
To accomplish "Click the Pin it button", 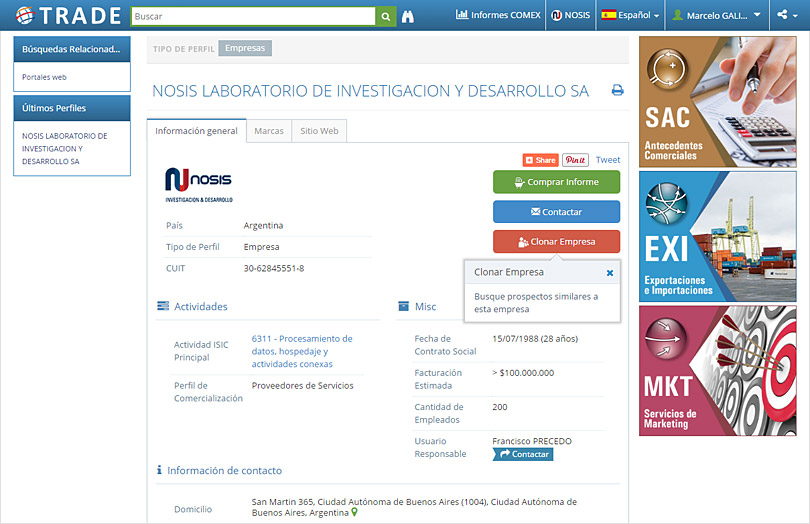I will click(575, 160).
